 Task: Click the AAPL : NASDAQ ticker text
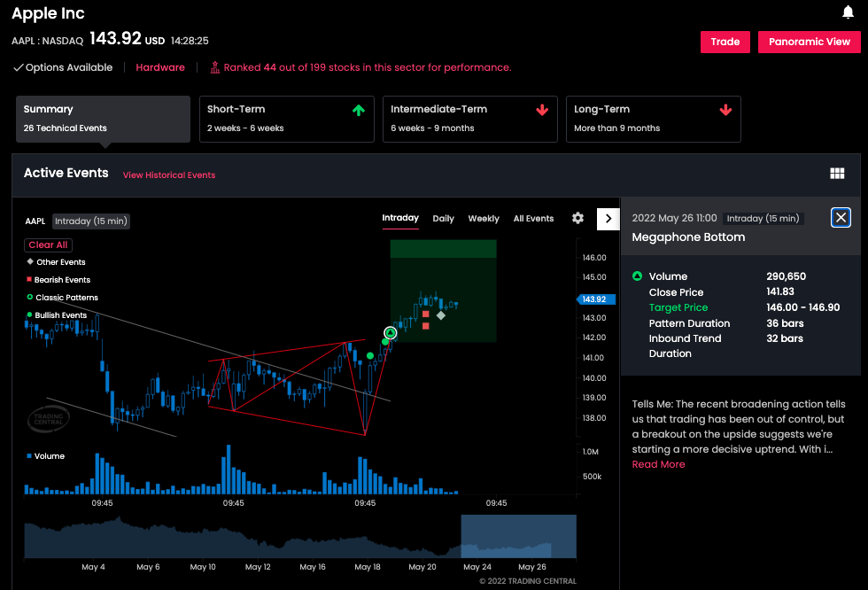click(x=47, y=41)
